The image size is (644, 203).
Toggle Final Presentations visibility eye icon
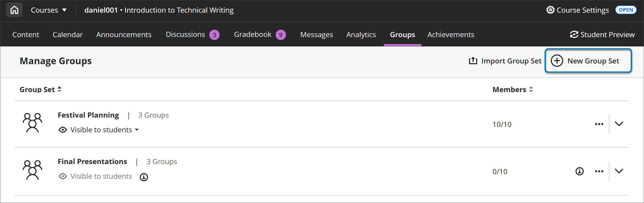pyautogui.click(x=63, y=176)
